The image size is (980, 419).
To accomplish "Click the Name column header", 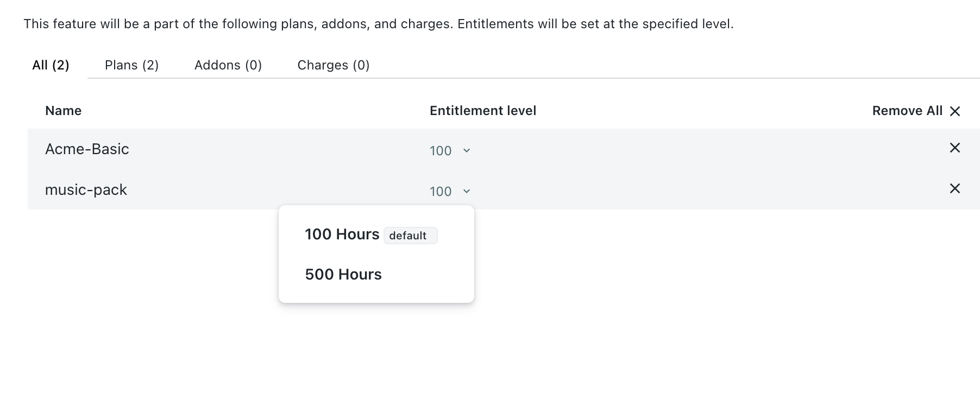I will point(64,111).
